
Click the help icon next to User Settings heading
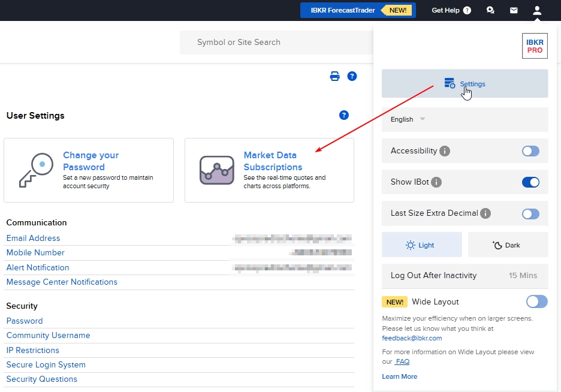coord(343,115)
